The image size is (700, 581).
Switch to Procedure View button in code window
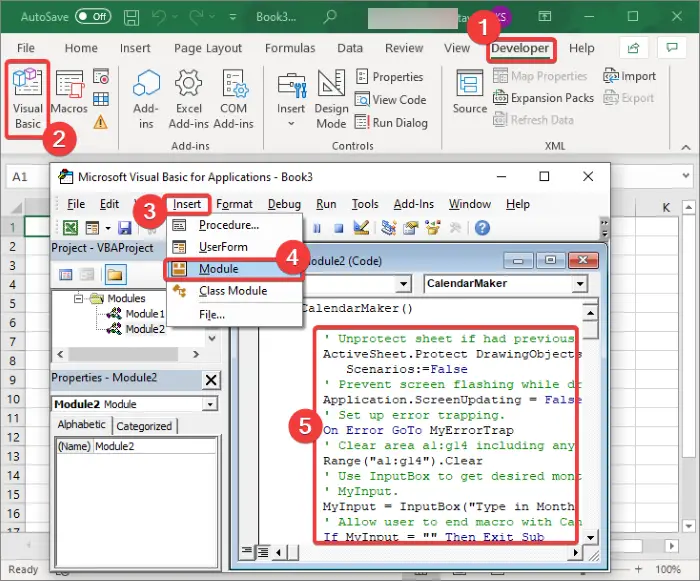246,552
